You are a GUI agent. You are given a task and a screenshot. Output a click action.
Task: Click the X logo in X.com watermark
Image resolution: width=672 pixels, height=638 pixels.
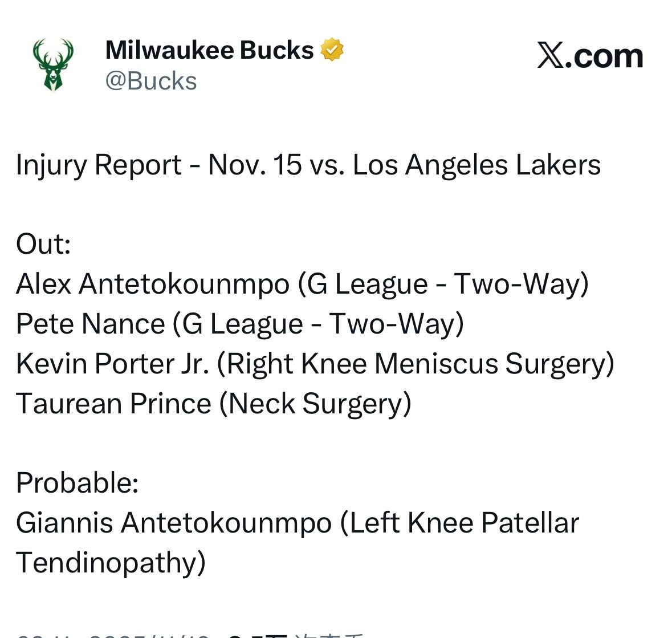coord(550,56)
